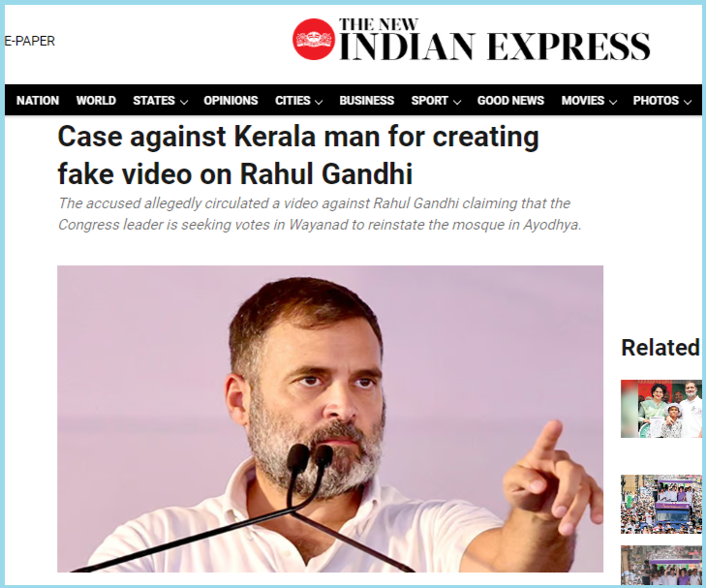Expand the PHOTOS dropdown chevron

pyautogui.click(x=688, y=102)
